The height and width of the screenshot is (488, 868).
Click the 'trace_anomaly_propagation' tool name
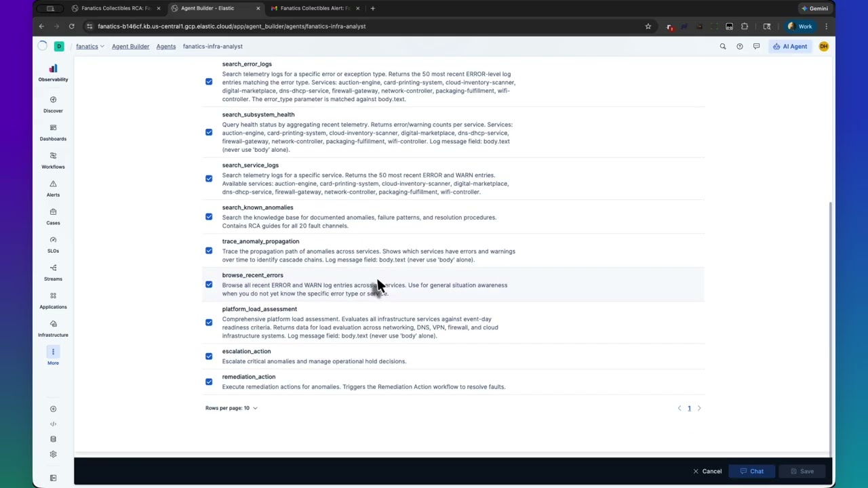pyautogui.click(x=260, y=241)
